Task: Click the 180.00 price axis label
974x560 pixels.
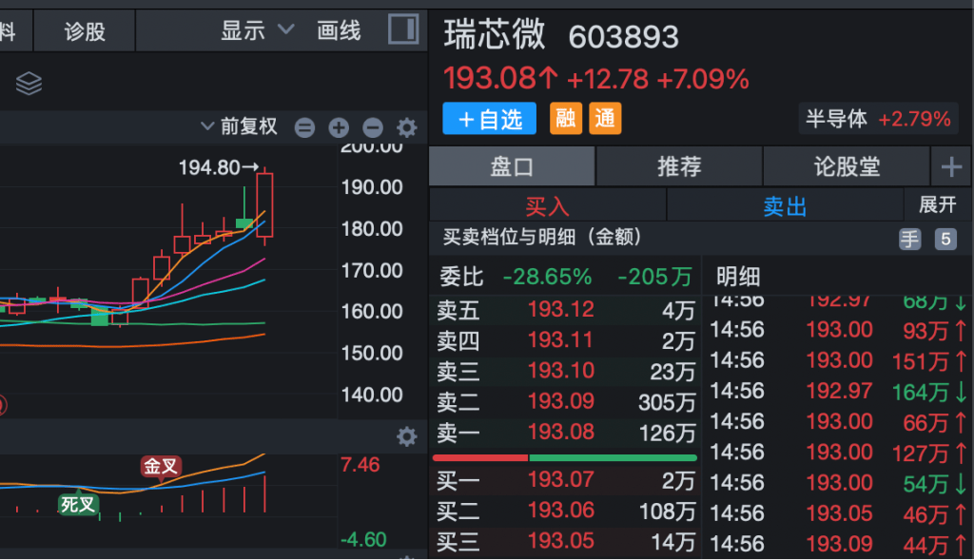Action: [372, 228]
